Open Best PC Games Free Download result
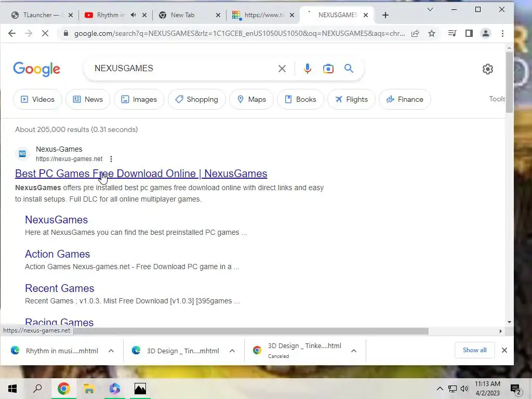This screenshot has width=532, height=399. coord(141,174)
